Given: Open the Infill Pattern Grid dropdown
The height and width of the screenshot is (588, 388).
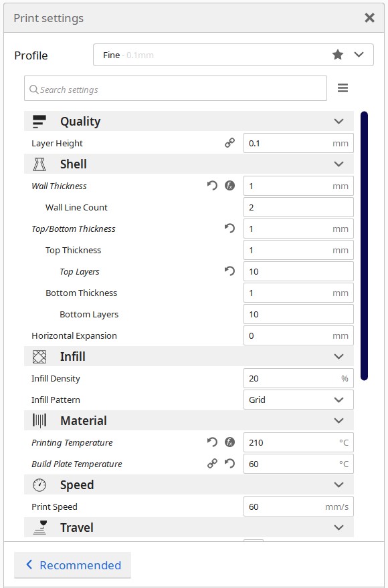Looking at the screenshot, I should click(298, 400).
